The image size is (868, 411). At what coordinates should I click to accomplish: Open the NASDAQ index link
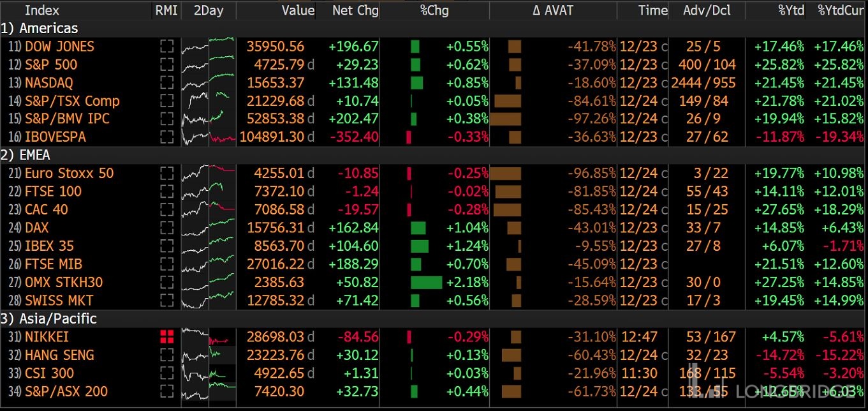coord(49,83)
